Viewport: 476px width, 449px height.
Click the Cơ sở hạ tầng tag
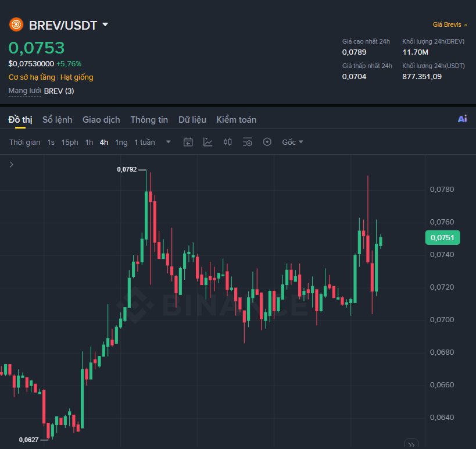pyautogui.click(x=31, y=77)
